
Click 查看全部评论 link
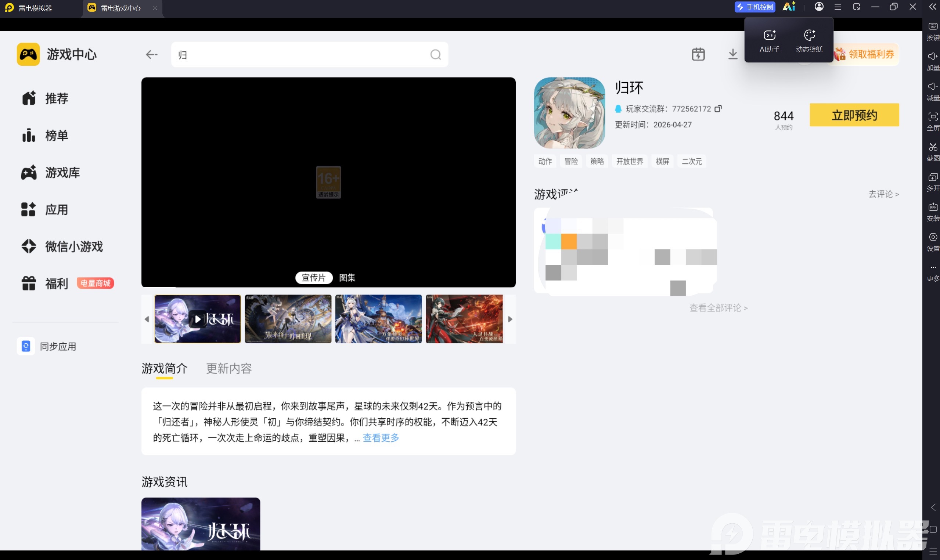718,308
